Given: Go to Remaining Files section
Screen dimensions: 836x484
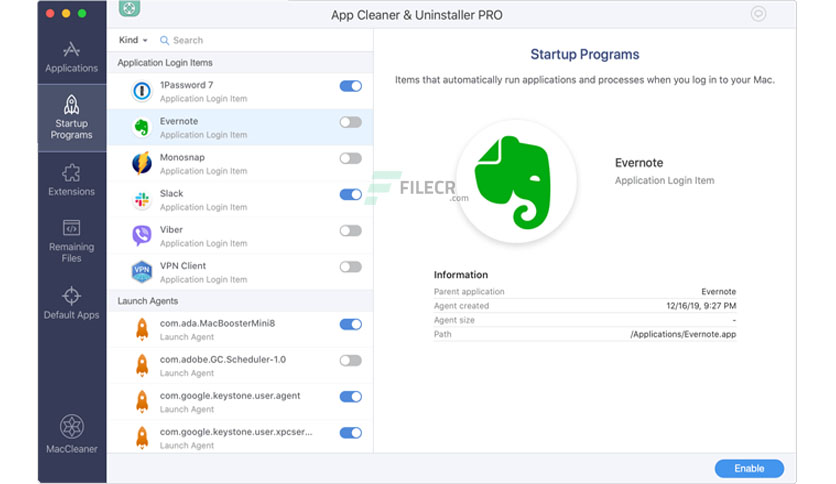Looking at the screenshot, I should tap(71, 241).
